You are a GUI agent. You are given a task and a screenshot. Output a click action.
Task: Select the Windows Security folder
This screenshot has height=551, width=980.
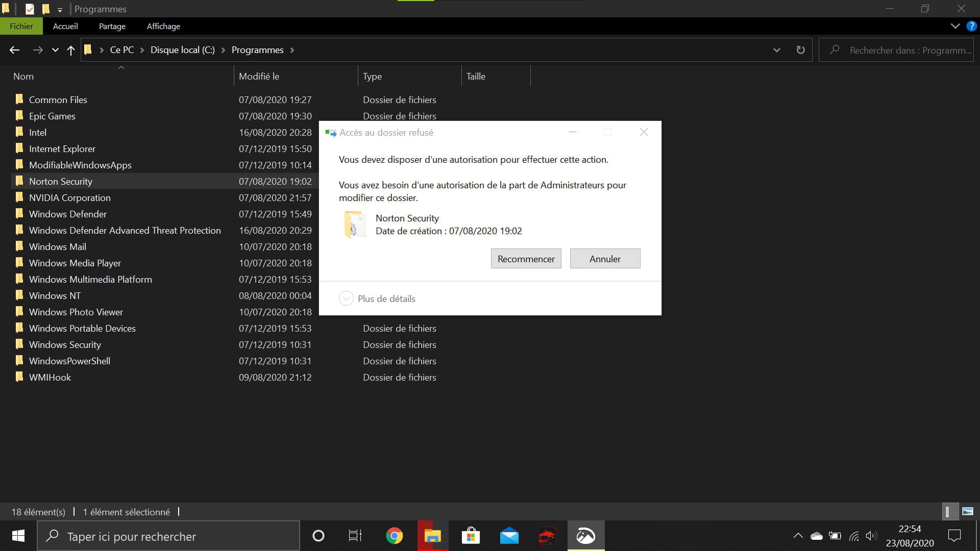pyautogui.click(x=65, y=344)
